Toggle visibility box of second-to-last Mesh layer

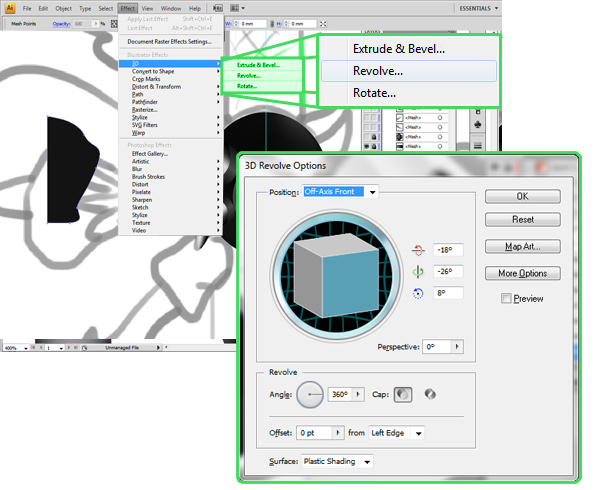[x=367, y=137]
